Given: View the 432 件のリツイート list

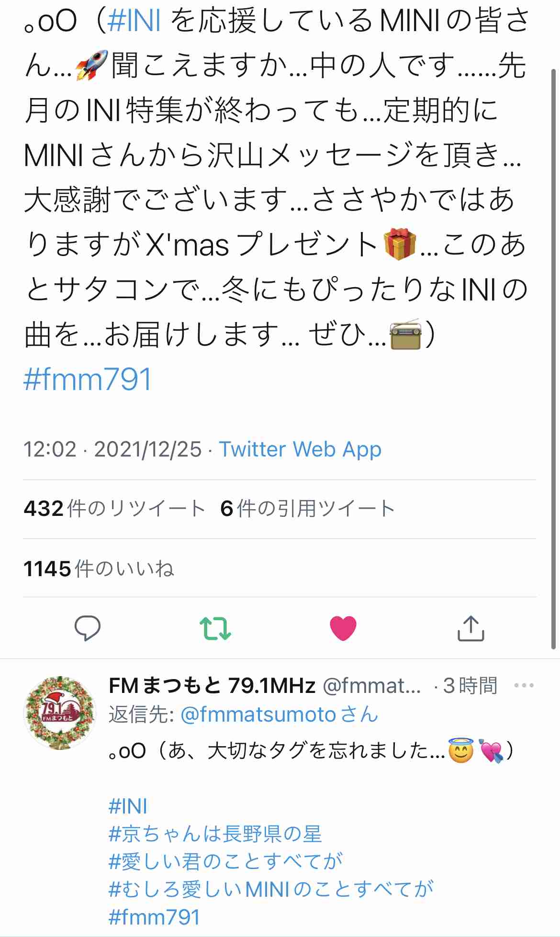Looking at the screenshot, I should pos(114,509).
